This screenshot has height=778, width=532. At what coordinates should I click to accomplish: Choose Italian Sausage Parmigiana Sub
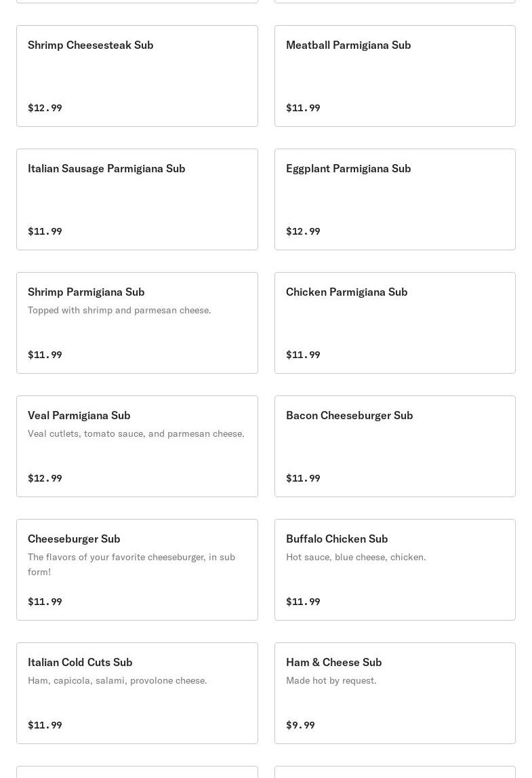(137, 199)
